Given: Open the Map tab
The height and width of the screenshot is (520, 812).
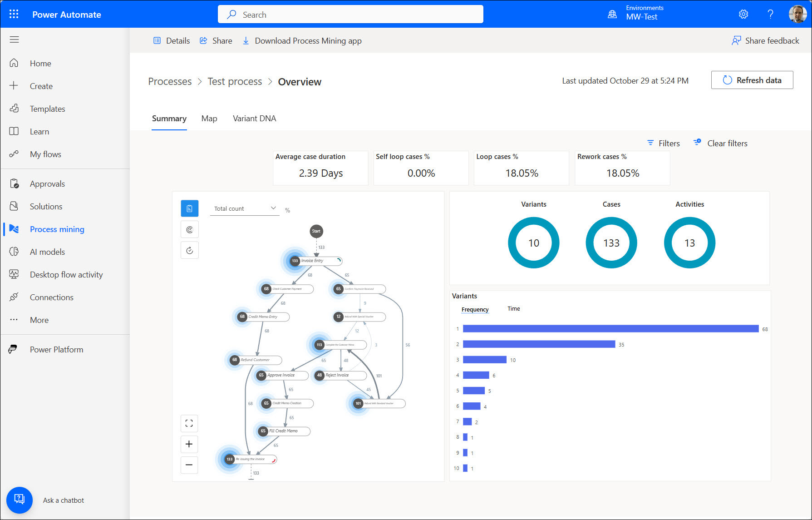Looking at the screenshot, I should pos(209,119).
